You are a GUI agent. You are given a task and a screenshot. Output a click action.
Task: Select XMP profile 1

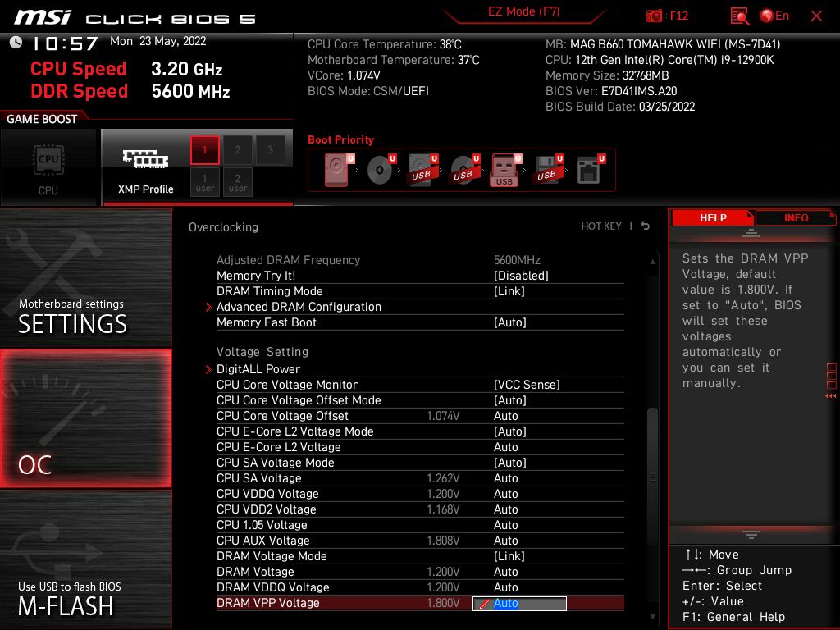click(x=204, y=150)
